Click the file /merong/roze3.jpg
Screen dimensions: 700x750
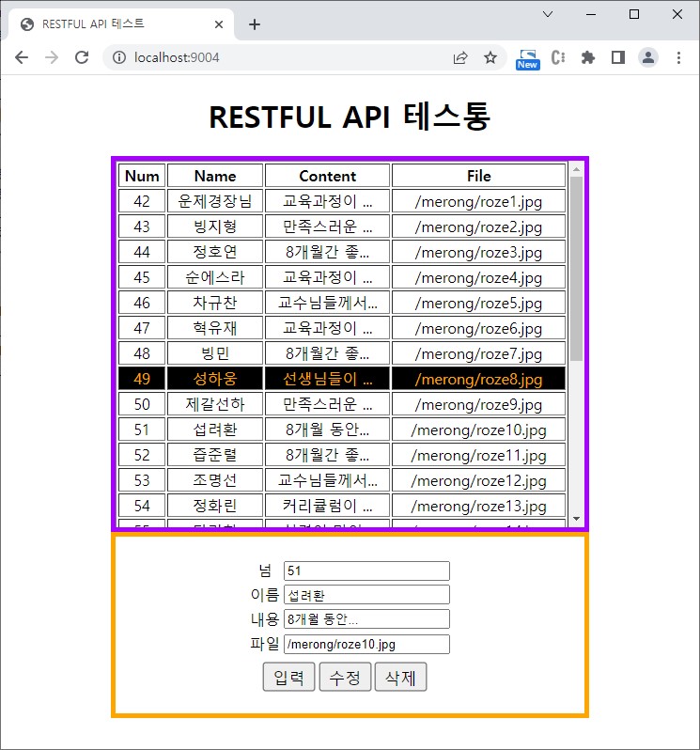point(478,252)
